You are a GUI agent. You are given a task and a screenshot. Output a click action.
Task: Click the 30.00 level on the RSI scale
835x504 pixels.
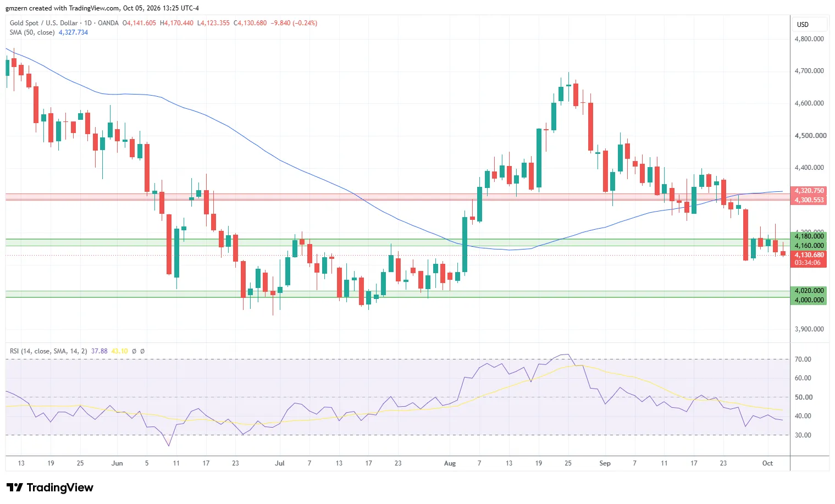coord(803,435)
